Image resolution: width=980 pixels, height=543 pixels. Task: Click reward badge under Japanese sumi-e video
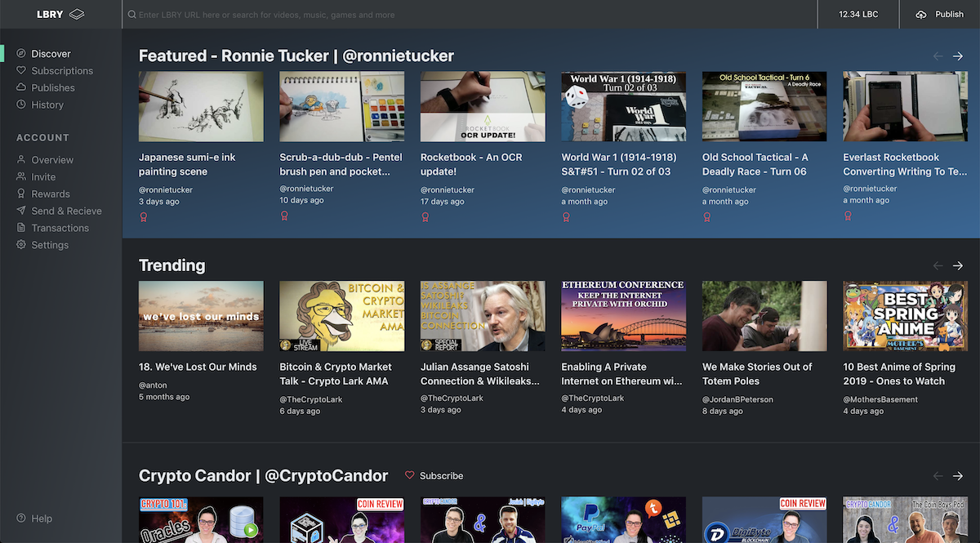144,216
